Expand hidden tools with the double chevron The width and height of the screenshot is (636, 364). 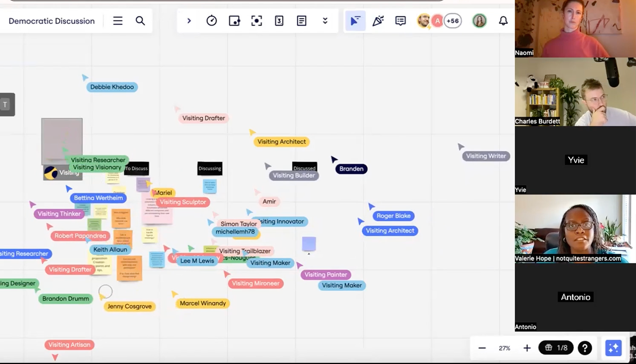(325, 21)
